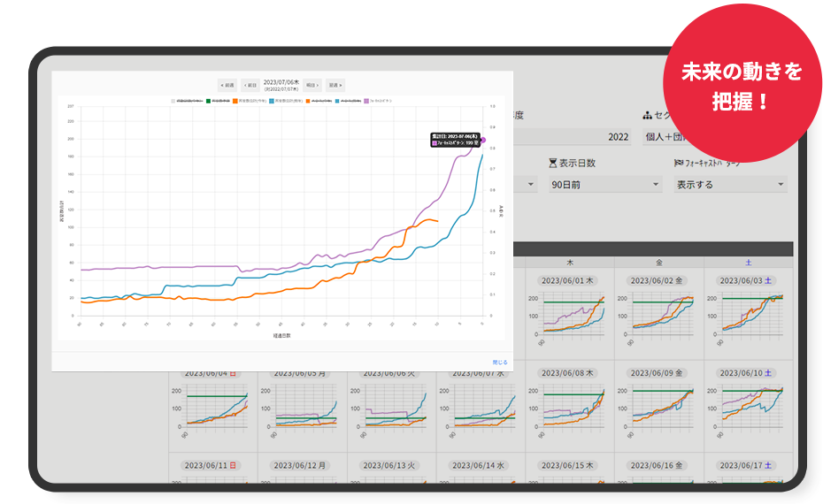Open the 表示する forecast pattern dropdown
823x504 pixels.
(730, 185)
